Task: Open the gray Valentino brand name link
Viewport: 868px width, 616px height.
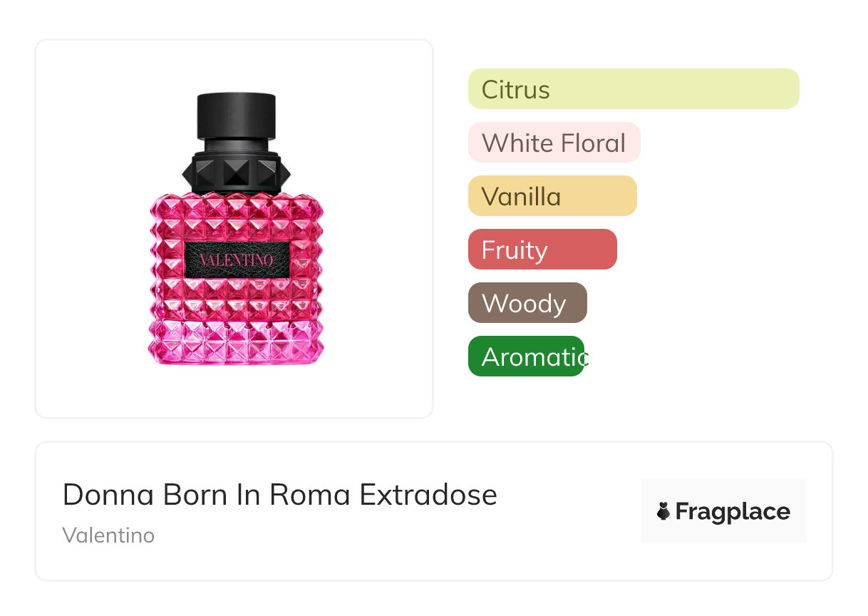Action: pyautogui.click(x=108, y=535)
